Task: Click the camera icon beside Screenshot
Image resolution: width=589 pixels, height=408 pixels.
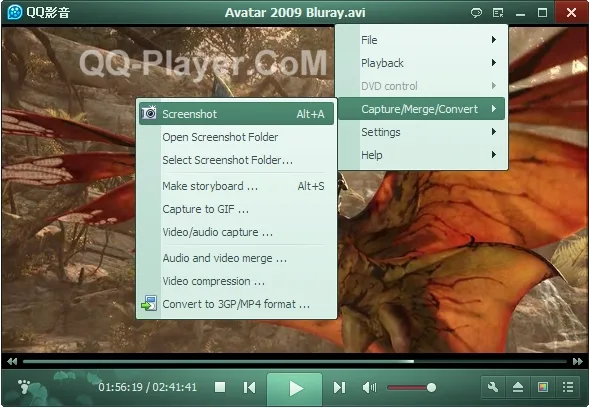Action: [x=149, y=113]
